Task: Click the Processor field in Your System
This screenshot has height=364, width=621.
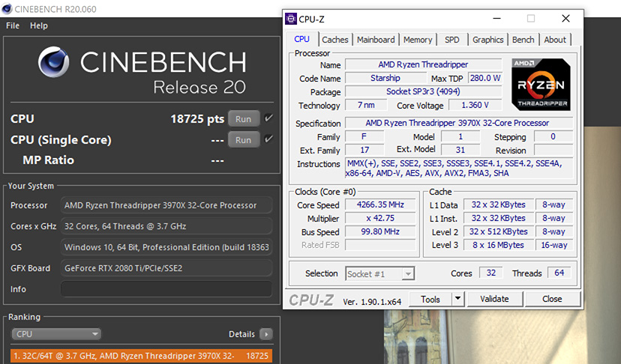Action: (166, 205)
